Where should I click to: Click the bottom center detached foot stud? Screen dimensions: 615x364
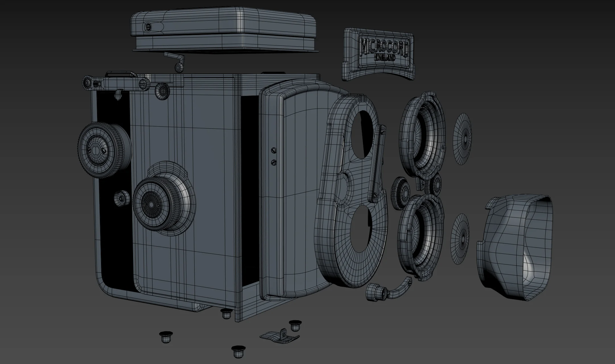coord(238,351)
